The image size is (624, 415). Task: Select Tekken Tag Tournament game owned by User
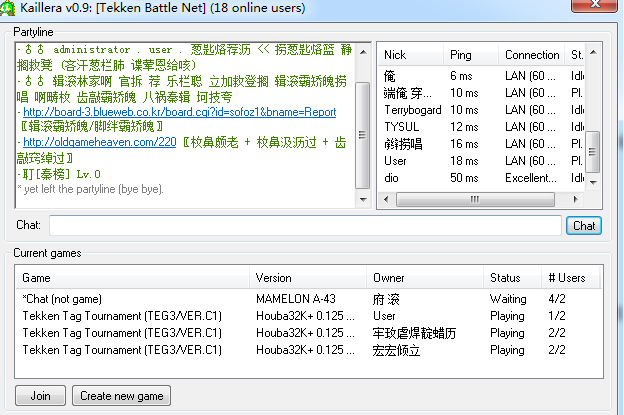click(308, 316)
